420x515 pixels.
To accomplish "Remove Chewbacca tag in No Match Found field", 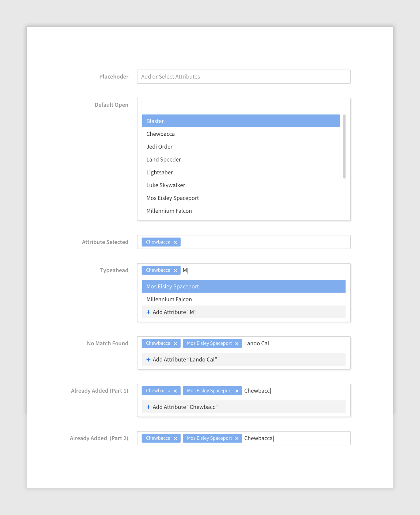I will pos(175,344).
